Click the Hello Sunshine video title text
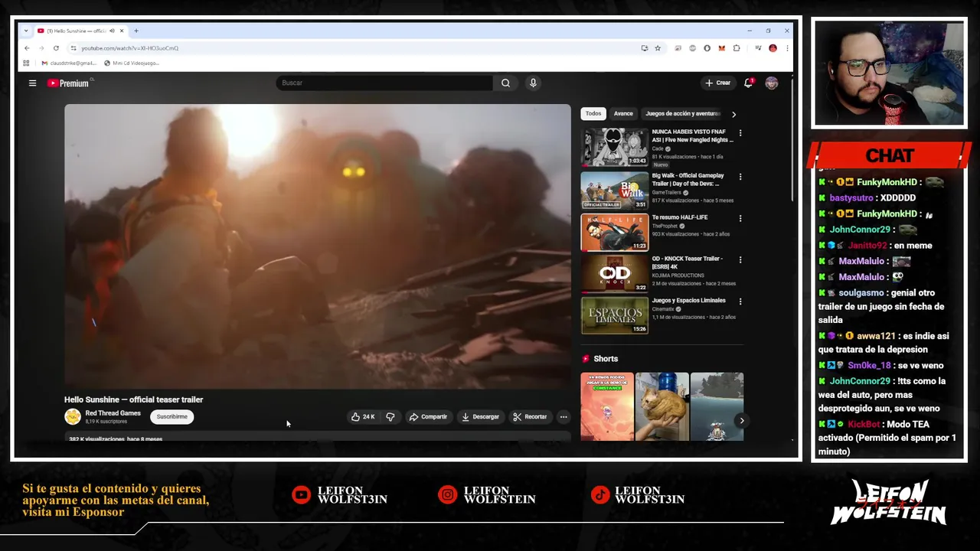 (133, 399)
